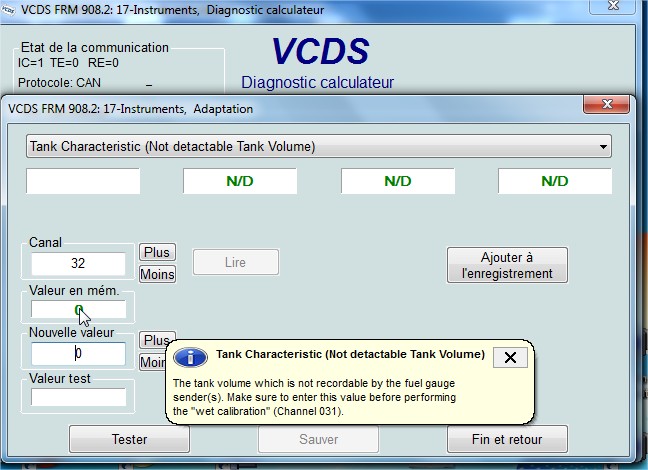Click the Sauver button
Viewport: 648px width, 470px height.
(319, 439)
